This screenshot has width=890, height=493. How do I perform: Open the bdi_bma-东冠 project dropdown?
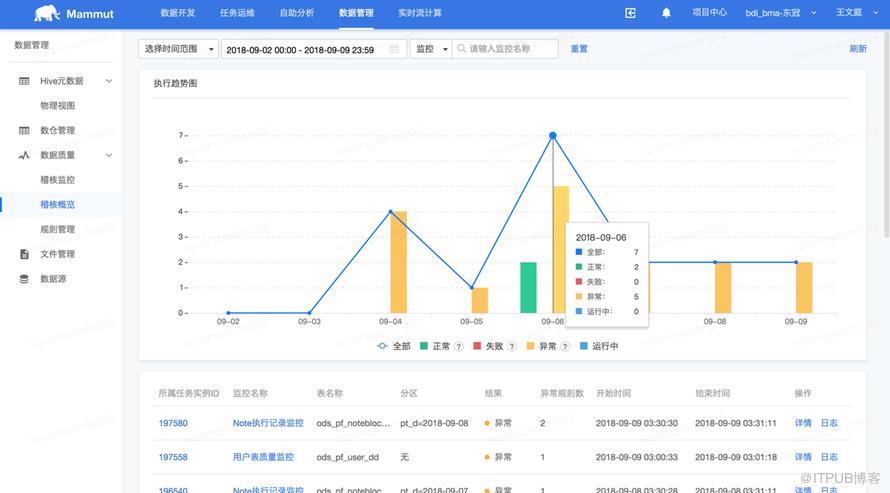point(780,12)
